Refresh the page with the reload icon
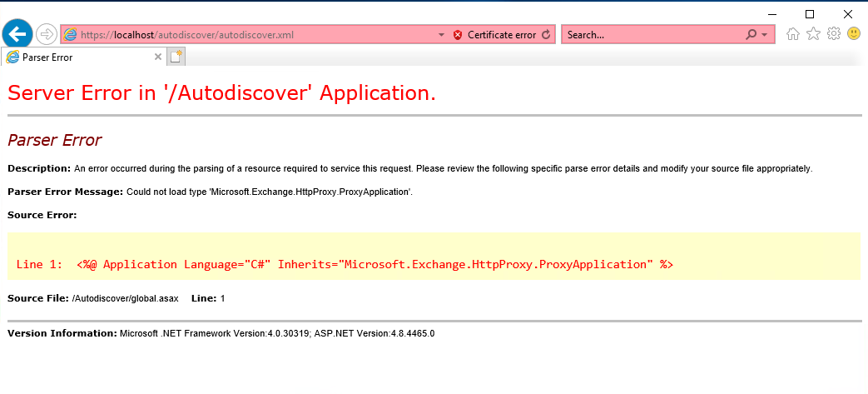This screenshot has height=394, width=868. tap(547, 35)
